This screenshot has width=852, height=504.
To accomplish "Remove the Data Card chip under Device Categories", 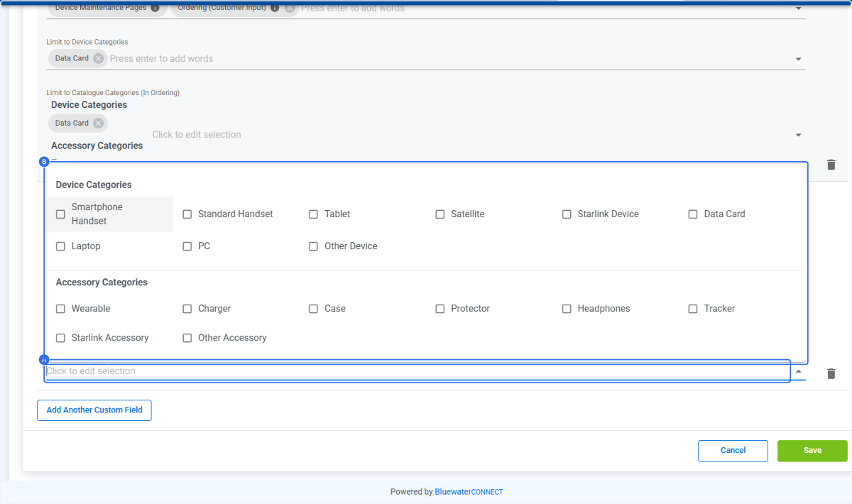I will click(x=99, y=123).
